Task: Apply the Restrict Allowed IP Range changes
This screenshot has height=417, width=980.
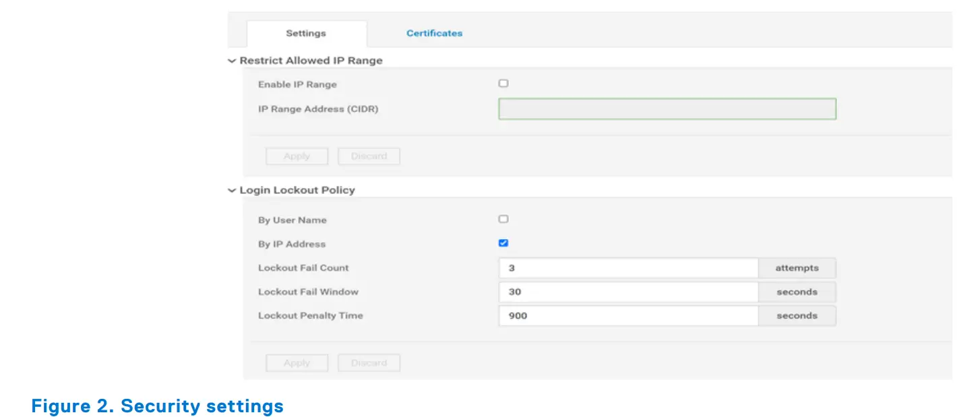Action: tap(297, 156)
